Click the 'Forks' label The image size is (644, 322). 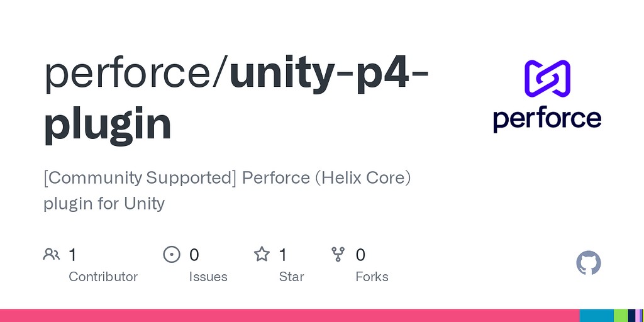point(372,277)
